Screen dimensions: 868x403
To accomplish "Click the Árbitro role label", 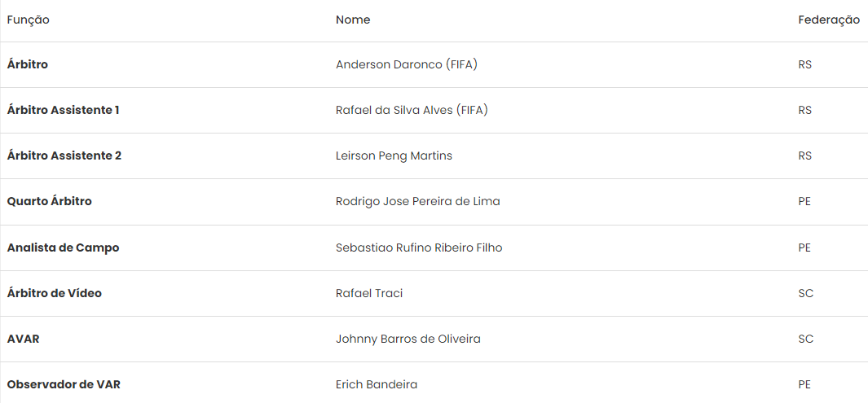I will point(28,64).
